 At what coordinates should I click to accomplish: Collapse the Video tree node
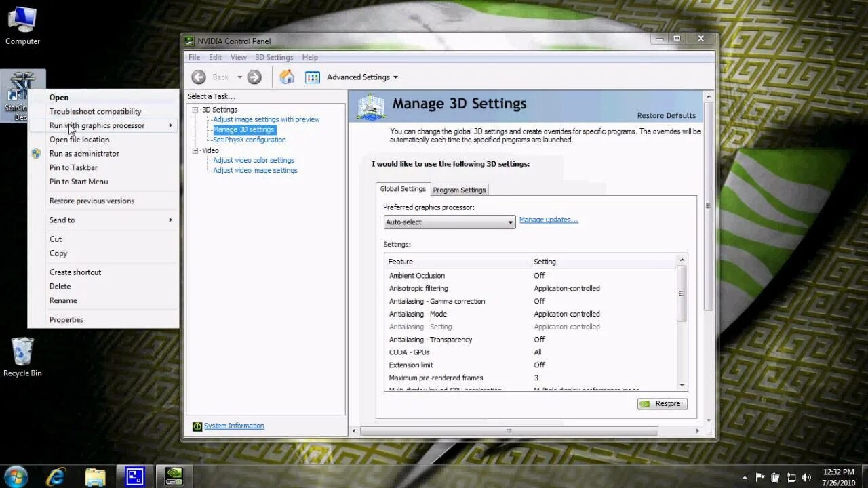coord(196,150)
